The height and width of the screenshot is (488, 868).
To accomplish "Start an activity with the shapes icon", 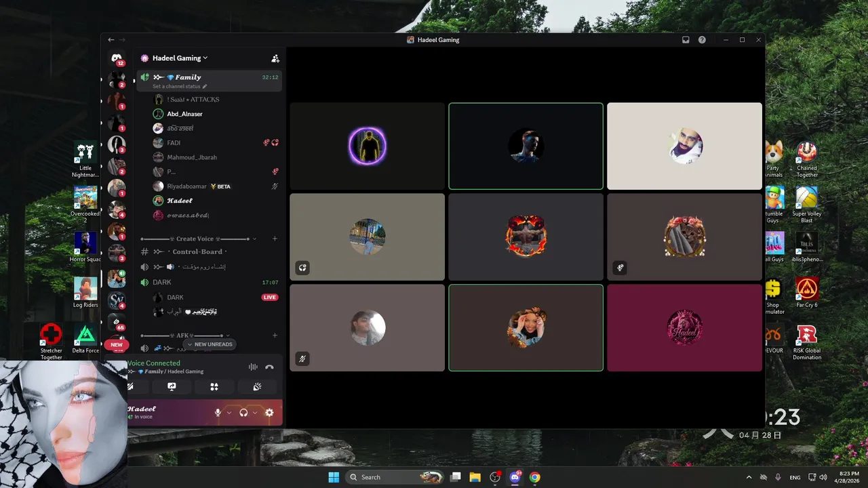I will [214, 386].
